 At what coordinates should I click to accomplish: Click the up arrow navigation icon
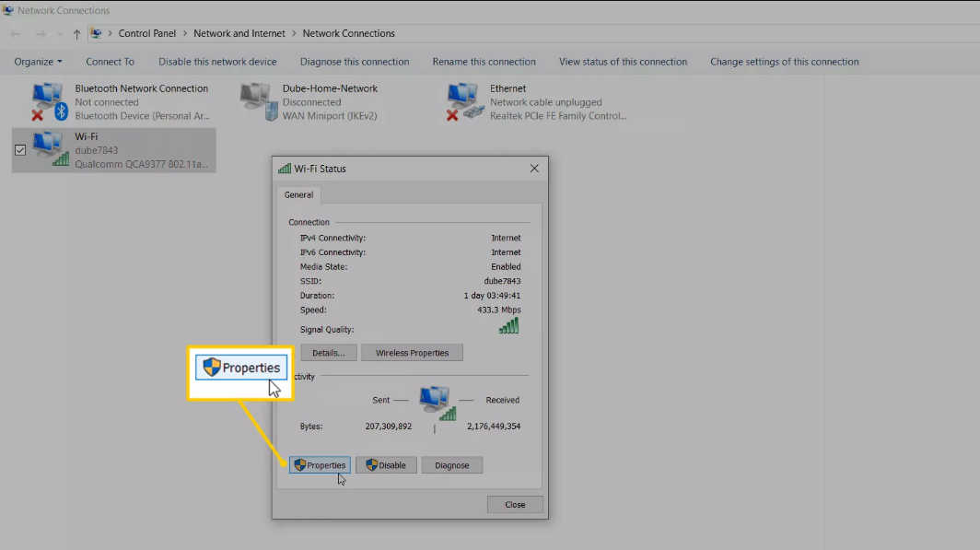pos(76,34)
